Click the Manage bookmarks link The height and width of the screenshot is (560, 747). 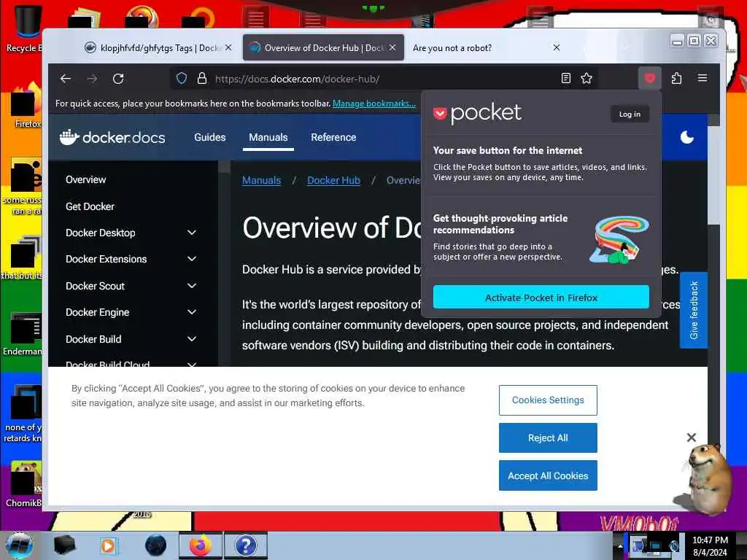pyautogui.click(x=374, y=104)
